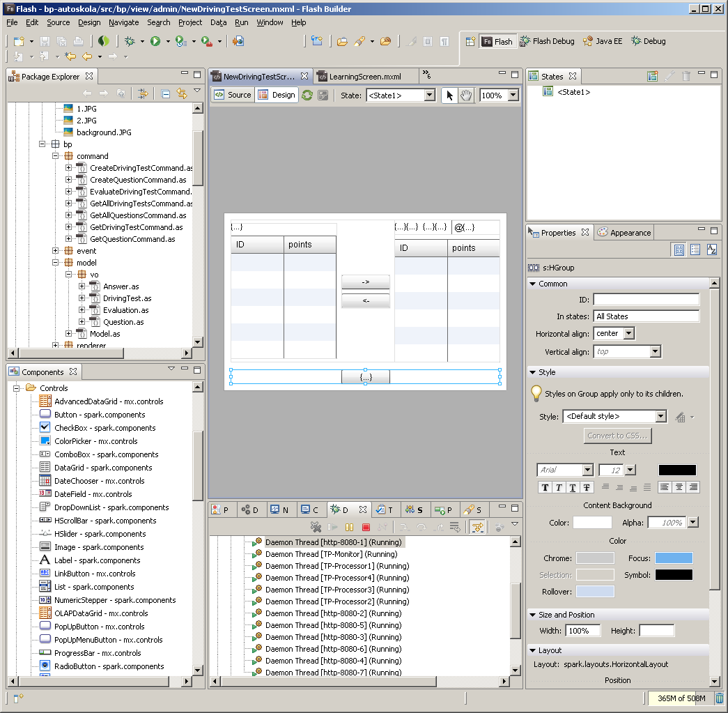This screenshot has width=728, height=713.
Task: Click Link with Editor in Package Explorer
Action: click(x=182, y=94)
